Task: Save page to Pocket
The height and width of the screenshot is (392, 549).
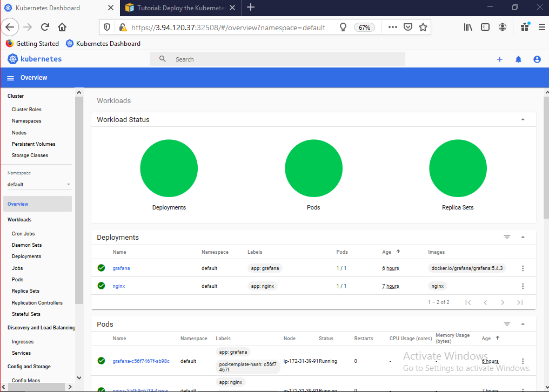Action: pos(408,28)
